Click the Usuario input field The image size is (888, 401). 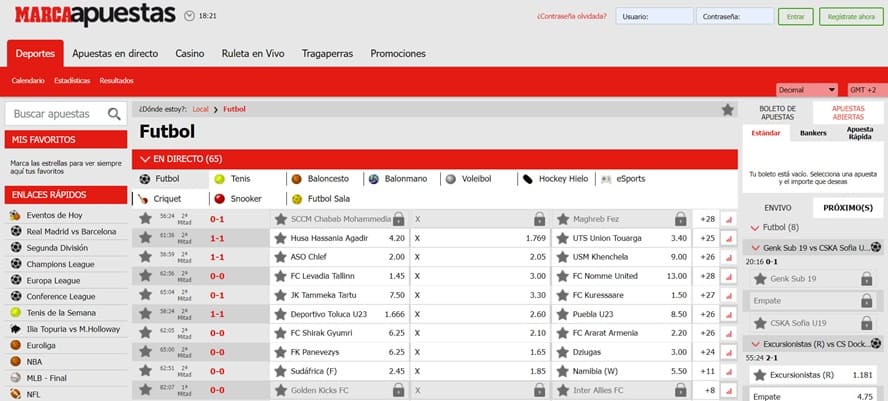(x=655, y=16)
